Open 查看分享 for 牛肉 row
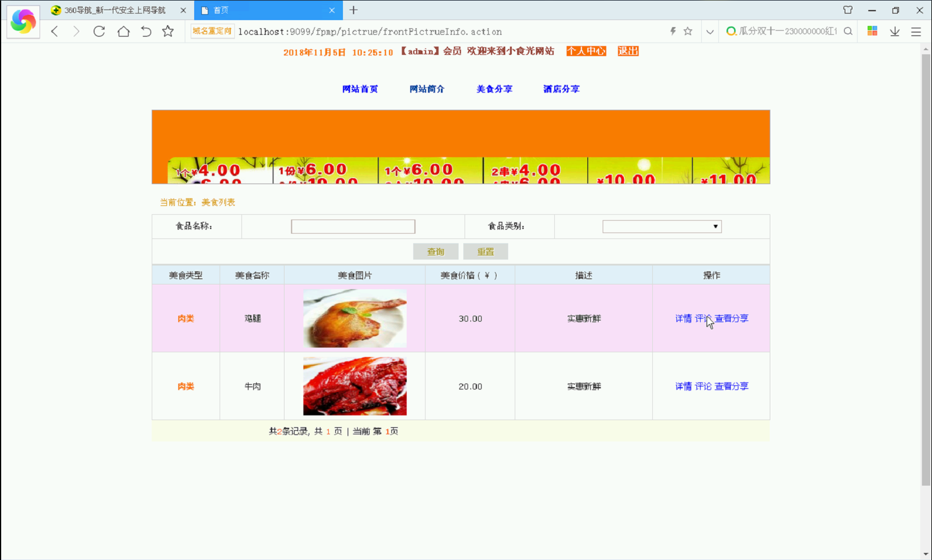This screenshot has height=560, width=932. pyautogui.click(x=731, y=387)
